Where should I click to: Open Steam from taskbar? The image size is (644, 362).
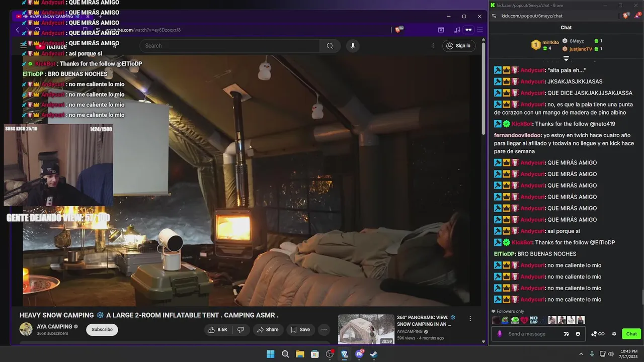[374, 354]
